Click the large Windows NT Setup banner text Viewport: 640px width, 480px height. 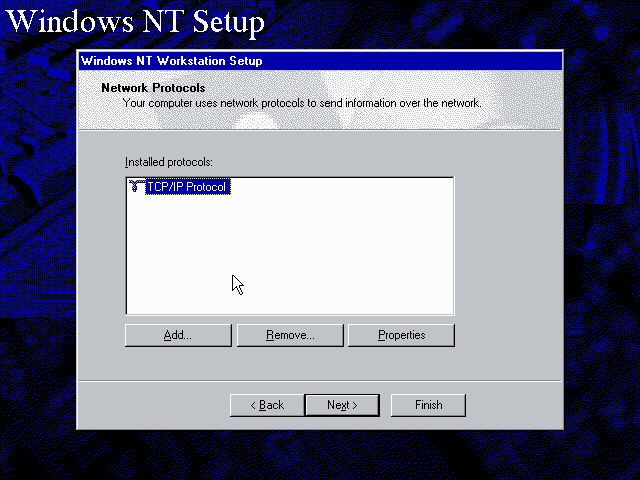(x=140, y=21)
